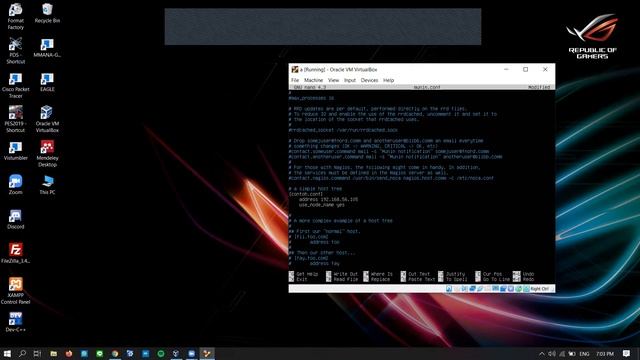640x360 pixels.
Task: Open the running VM taskbar button
Action: (207, 353)
